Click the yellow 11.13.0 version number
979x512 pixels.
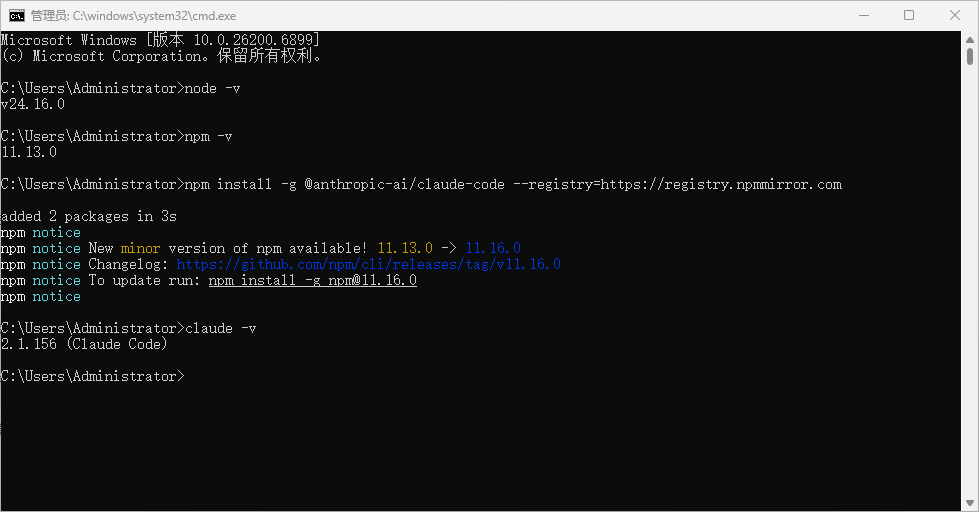tap(405, 248)
